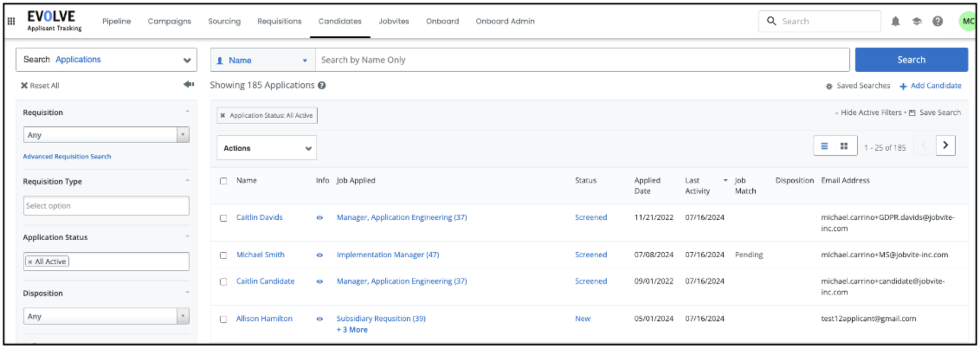Open the Actions dropdown

(267, 148)
